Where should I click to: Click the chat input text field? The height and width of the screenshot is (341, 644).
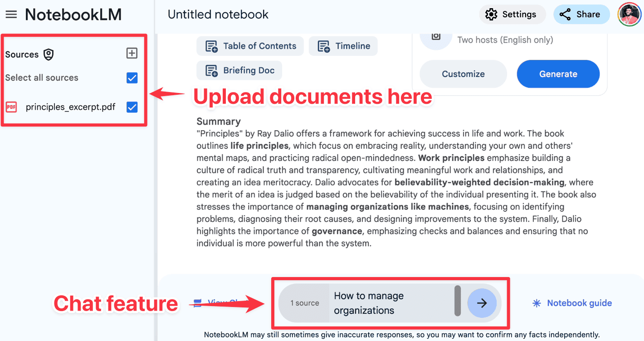(390, 303)
